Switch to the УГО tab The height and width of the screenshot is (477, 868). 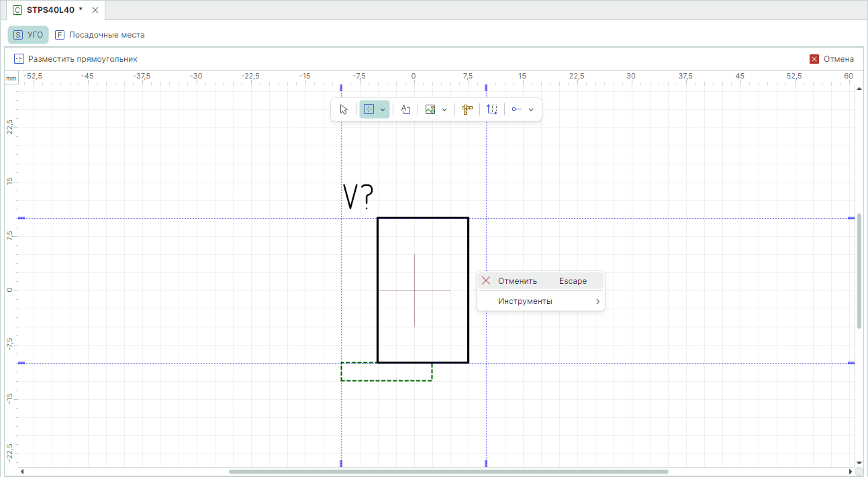[x=28, y=35]
